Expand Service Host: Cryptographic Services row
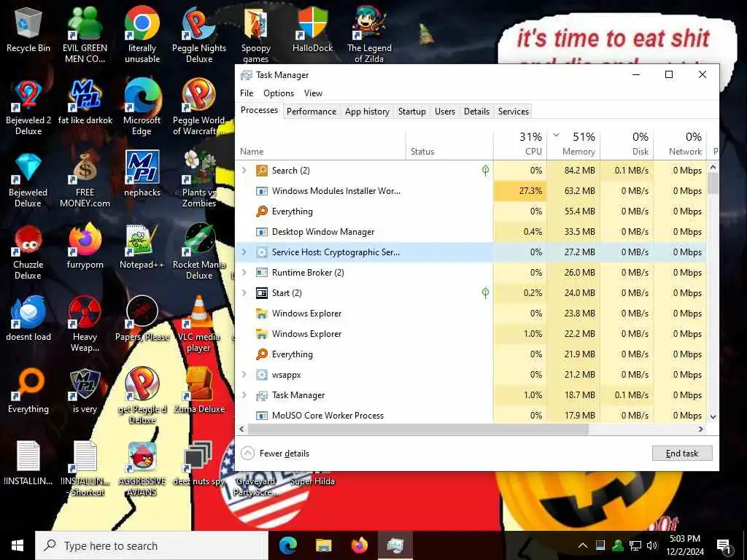747x560 pixels. pyautogui.click(x=244, y=252)
